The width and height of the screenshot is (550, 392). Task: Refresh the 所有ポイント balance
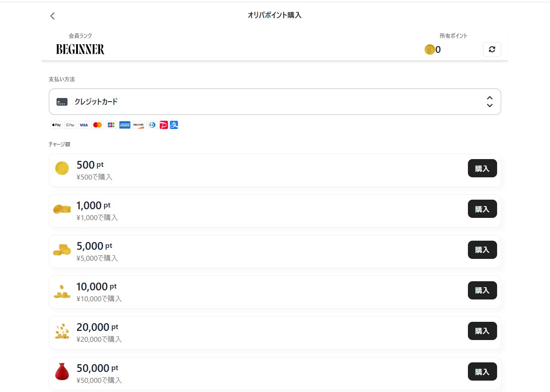pyautogui.click(x=492, y=49)
